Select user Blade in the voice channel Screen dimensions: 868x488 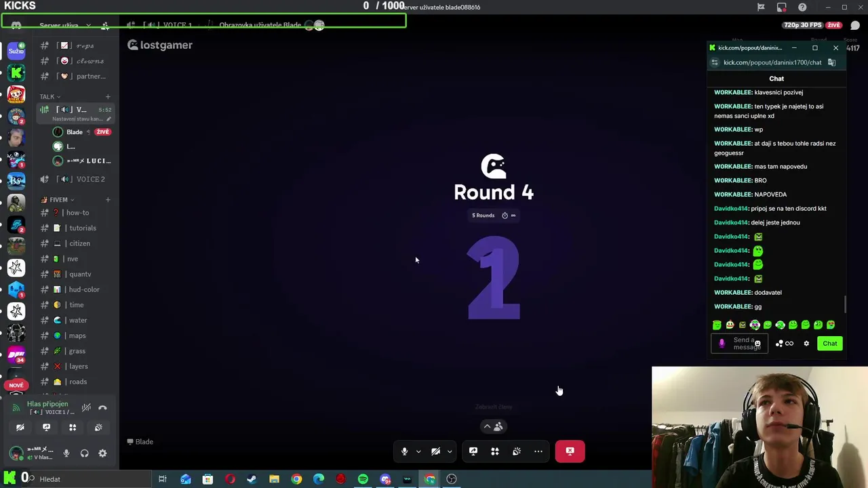(x=81, y=131)
